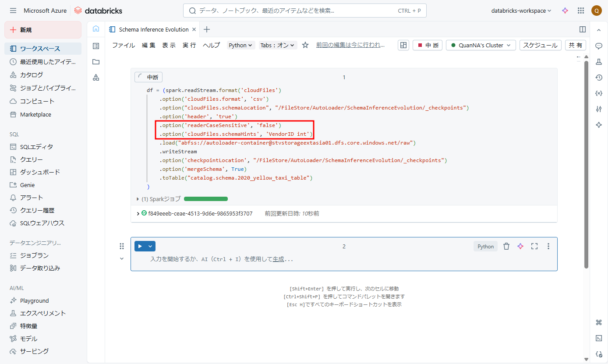This screenshot has width=608, height=364.
Task: Open the apps grid icon in header
Action: [x=581, y=11]
